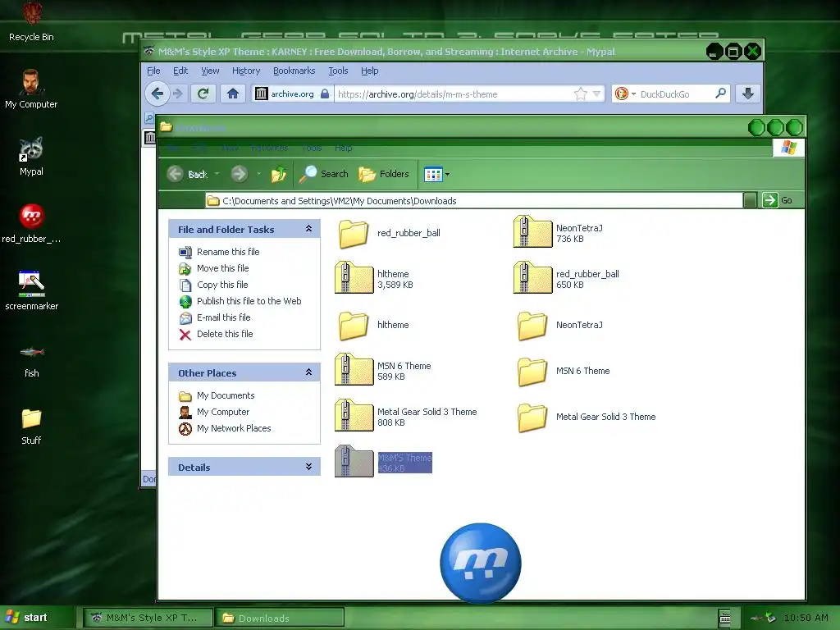Switch to Downloads taskbar button

click(280, 618)
